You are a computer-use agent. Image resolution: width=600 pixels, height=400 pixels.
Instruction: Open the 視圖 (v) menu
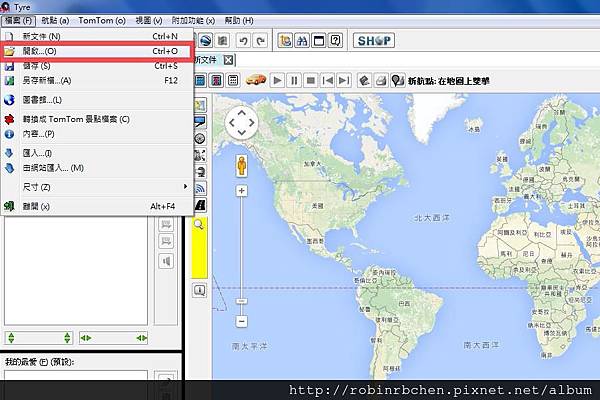(148, 20)
